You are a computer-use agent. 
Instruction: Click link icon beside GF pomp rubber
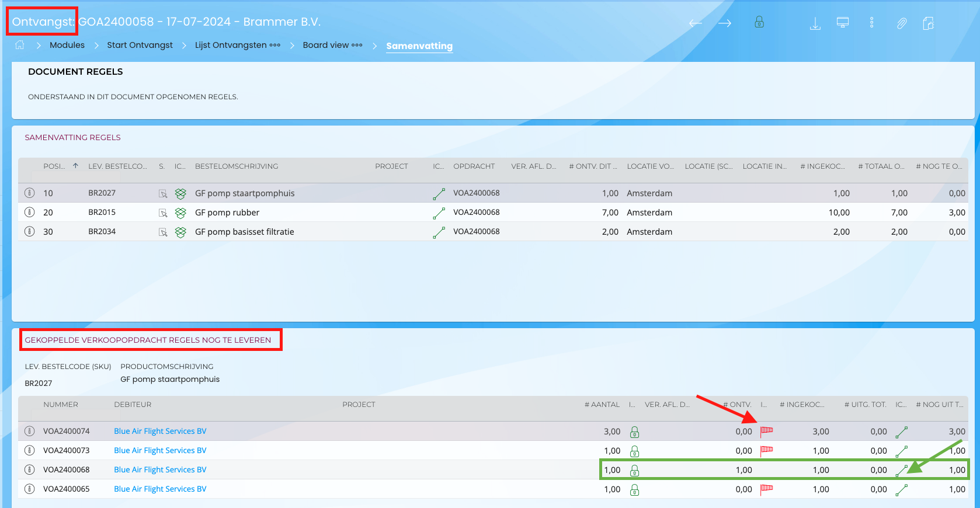(x=439, y=213)
